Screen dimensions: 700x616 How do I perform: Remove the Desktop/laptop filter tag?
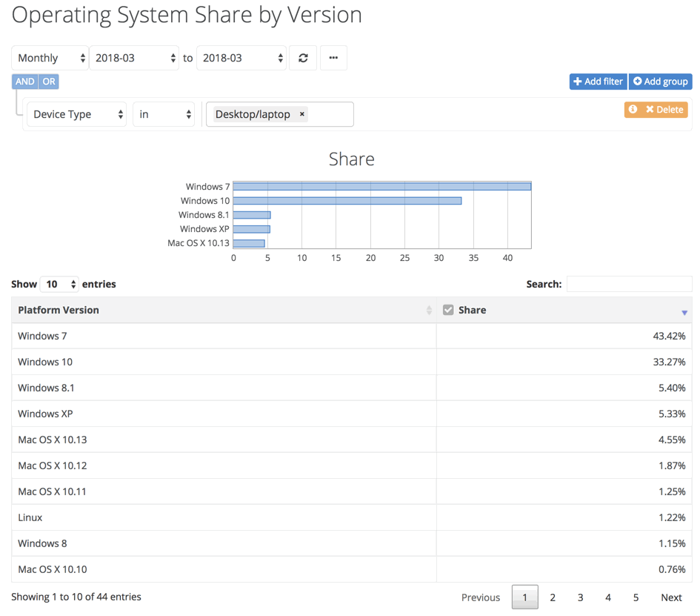point(301,114)
